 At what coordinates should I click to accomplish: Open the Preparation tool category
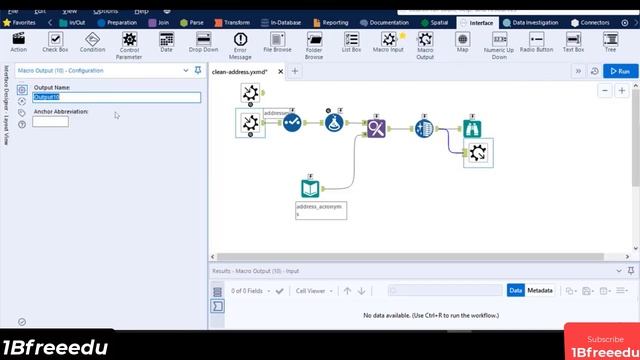pyautogui.click(x=118, y=22)
